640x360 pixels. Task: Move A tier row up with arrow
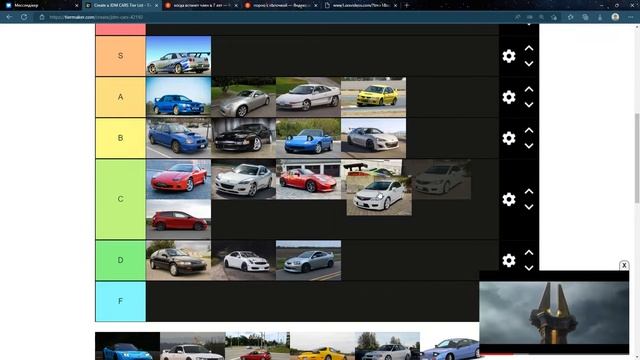pyautogui.click(x=529, y=89)
